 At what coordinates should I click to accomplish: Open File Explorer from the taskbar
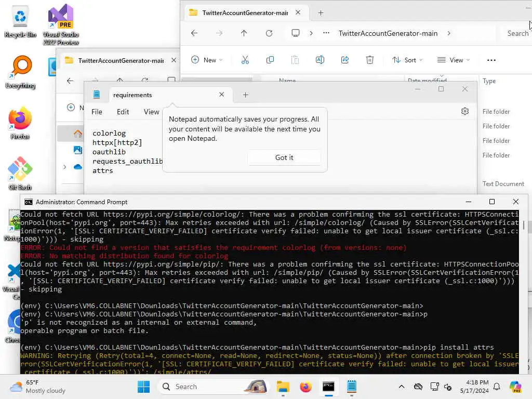click(x=283, y=387)
